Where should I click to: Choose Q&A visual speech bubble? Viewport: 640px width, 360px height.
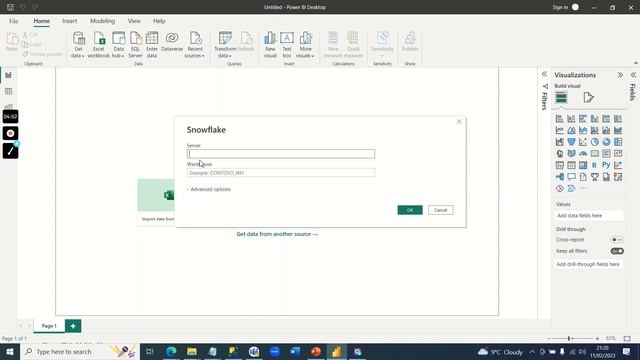tap(571, 177)
